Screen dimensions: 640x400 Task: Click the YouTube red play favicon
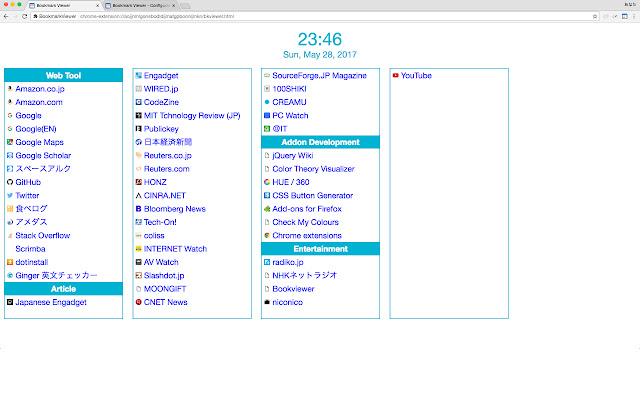395,76
